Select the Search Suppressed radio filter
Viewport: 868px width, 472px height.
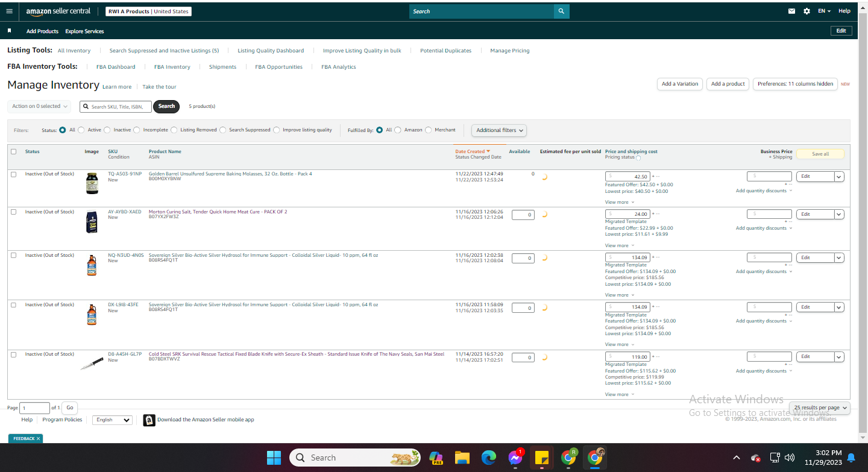tap(223, 130)
